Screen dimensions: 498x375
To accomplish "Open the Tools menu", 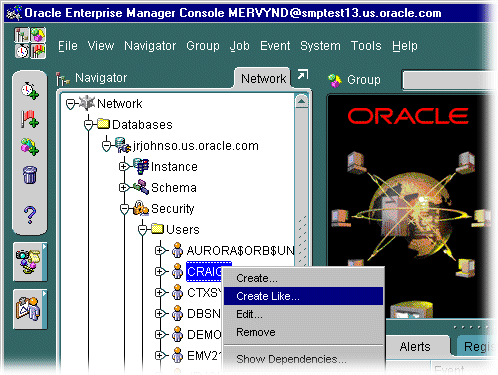I will pyautogui.click(x=366, y=46).
